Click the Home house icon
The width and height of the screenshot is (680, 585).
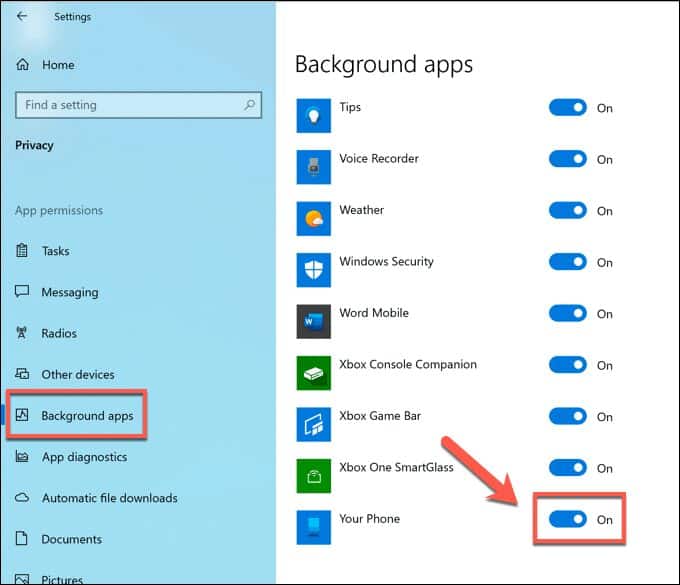point(23,65)
